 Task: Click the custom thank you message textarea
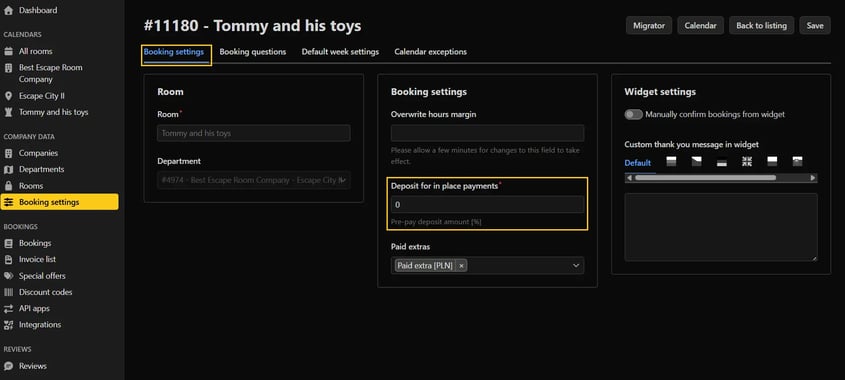(721, 227)
